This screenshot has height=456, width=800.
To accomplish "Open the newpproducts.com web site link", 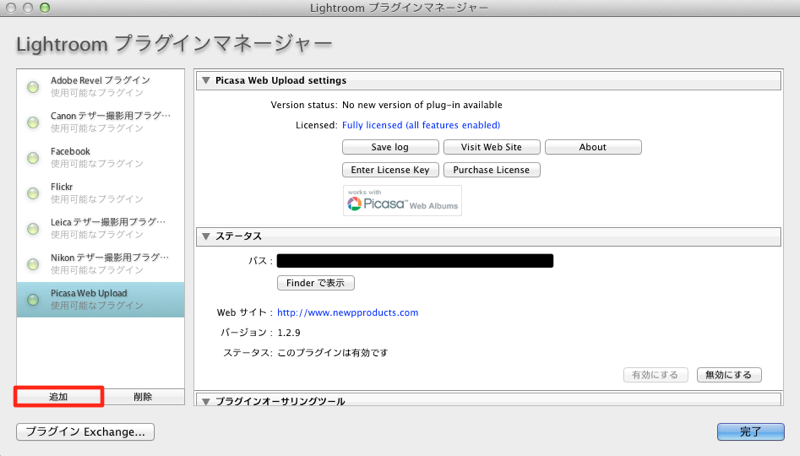I will point(347,313).
